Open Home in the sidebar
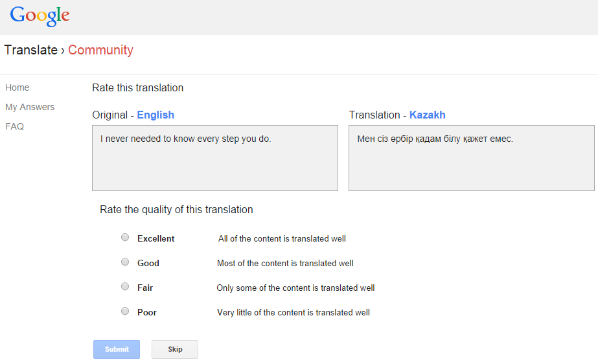The image size is (598, 364). 17,87
